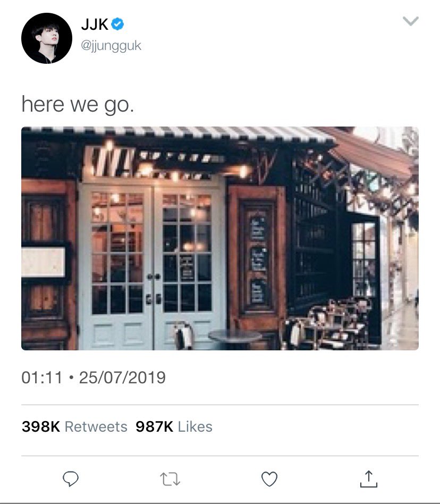
Task: Open JJK's round profile avatar
Action: click(x=47, y=38)
